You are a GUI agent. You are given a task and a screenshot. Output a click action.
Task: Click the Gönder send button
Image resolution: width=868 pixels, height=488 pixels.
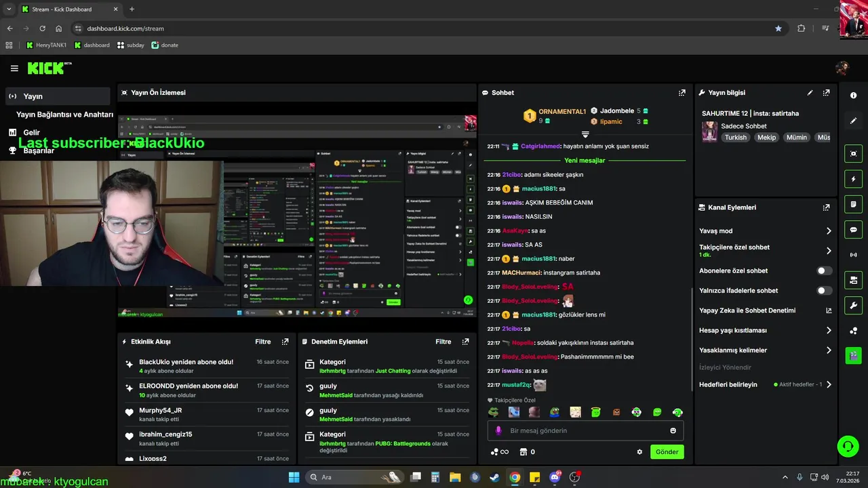pyautogui.click(x=667, y=452)
